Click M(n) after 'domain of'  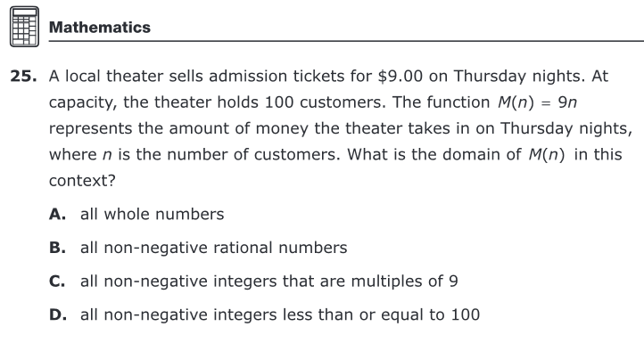pyautogui.click(x=546, y=155)
